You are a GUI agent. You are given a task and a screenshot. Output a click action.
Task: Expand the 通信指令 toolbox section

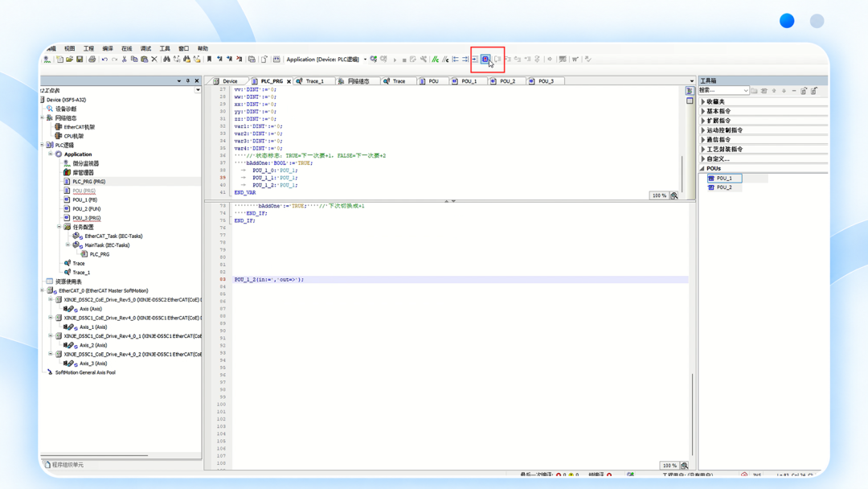(703, 140)
